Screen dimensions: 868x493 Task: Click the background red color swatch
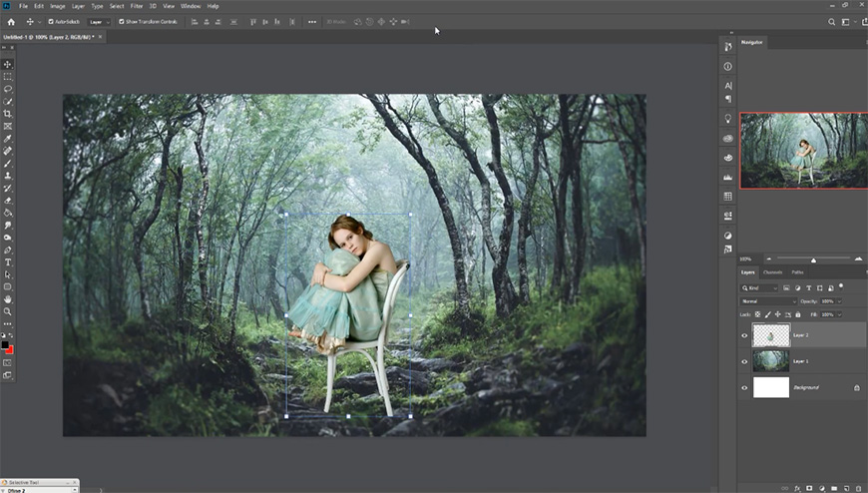(x=11, y=350)
